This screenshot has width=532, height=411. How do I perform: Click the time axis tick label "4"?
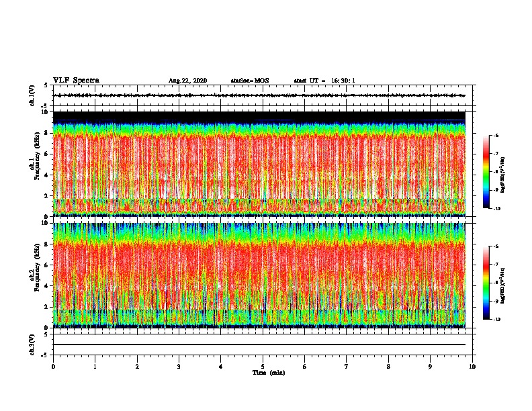click(x=221, y=367)
